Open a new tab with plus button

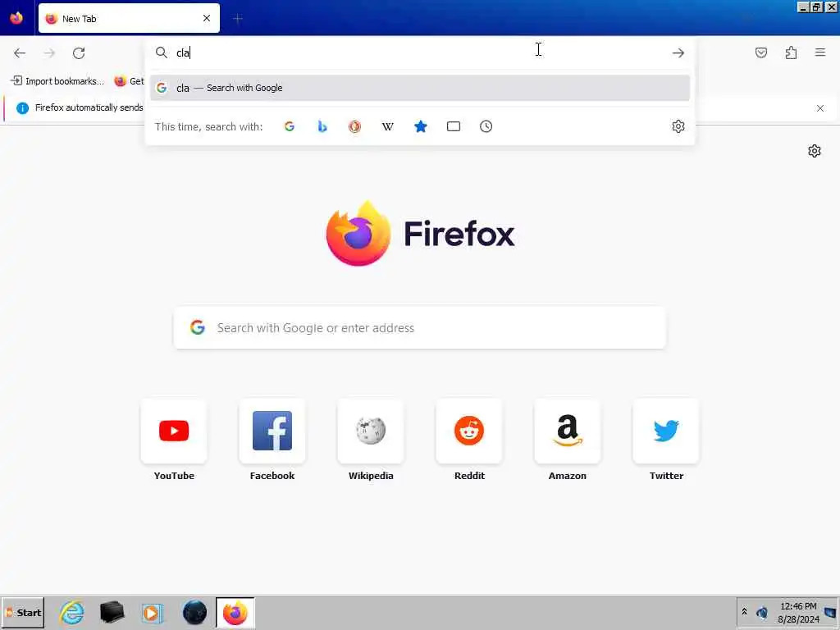238,19
